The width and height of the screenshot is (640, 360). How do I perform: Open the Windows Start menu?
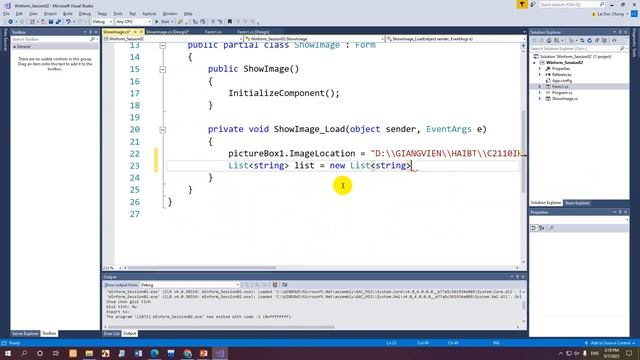pyautogui.click(x=8, y=353)
